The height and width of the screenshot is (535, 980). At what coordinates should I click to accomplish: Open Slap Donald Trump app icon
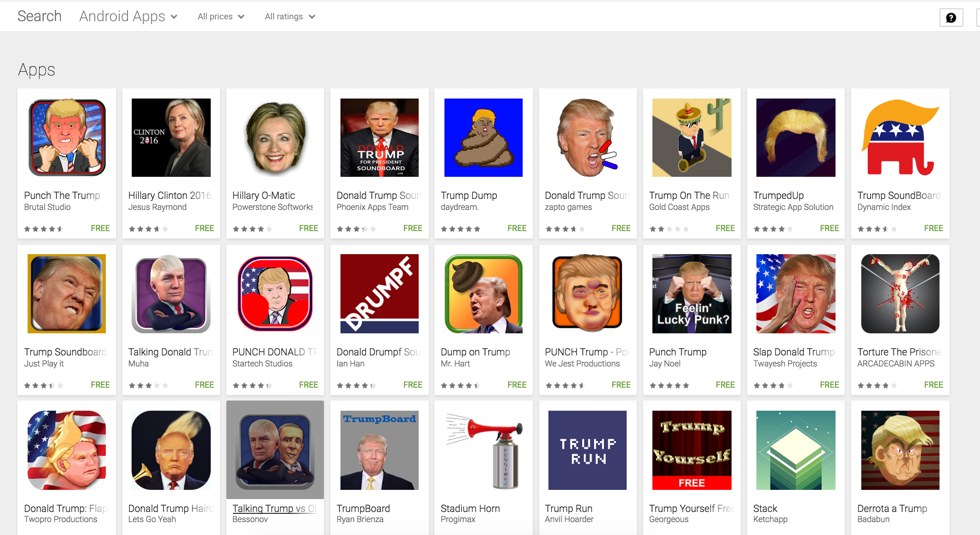pyautogui.click(x=796, y=294)
